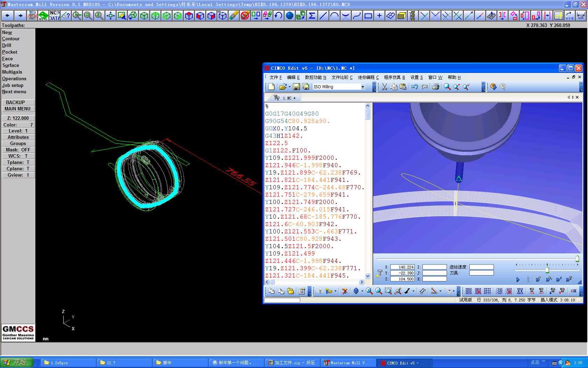Click the sigma (Σ) toolbar icon
Image resolution: width=588 pixels, height=368 pixels.
(312, 16)
